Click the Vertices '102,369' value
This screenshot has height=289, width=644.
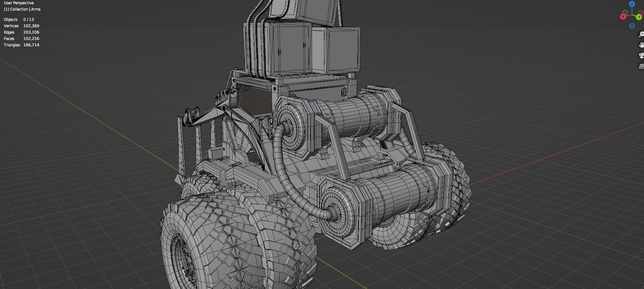click(x=31, y=26)
